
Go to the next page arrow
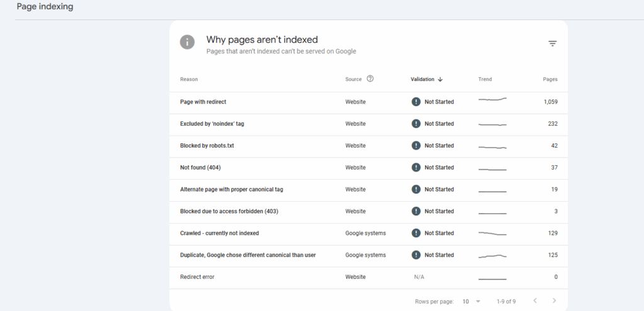point(554,301)
